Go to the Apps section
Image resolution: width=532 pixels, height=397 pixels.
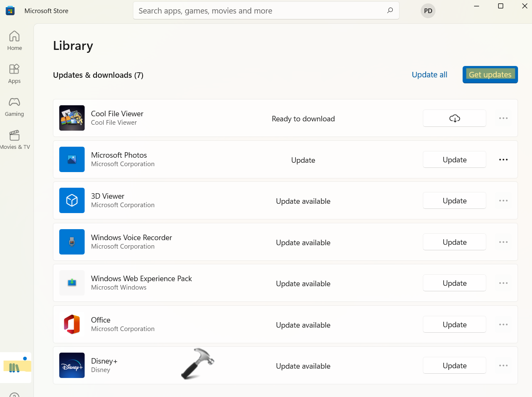(x=14, y=74)
